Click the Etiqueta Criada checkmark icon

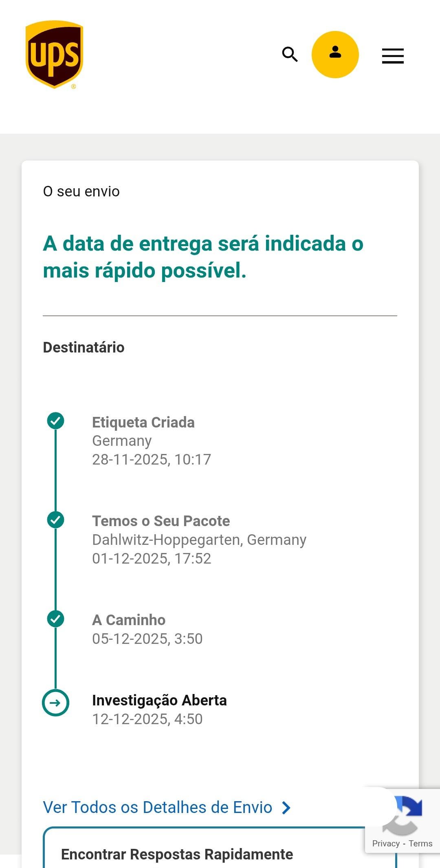tap(55, 421)
